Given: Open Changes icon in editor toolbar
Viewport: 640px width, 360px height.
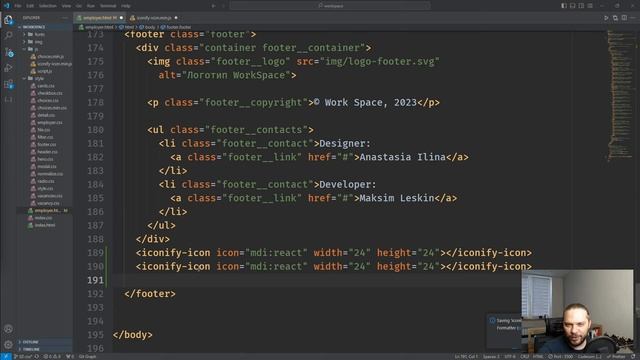Looking at the screenshot, I should 615,18.
